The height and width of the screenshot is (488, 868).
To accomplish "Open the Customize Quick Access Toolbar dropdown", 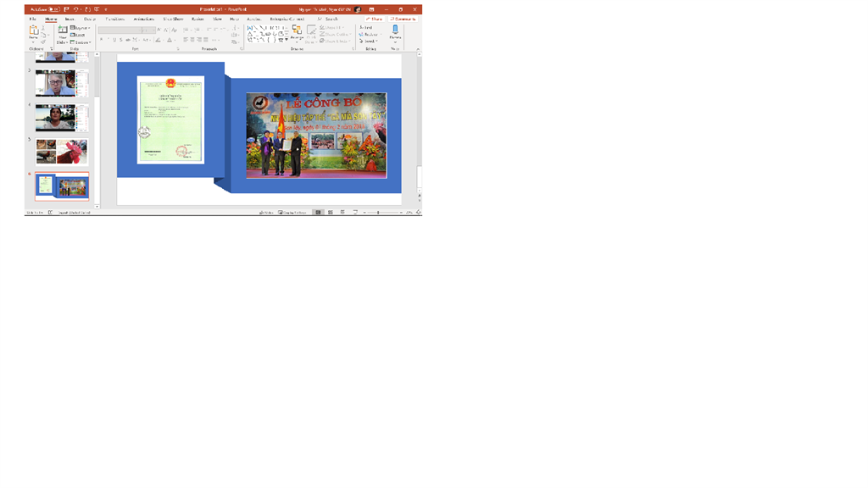I will point(106,9).
